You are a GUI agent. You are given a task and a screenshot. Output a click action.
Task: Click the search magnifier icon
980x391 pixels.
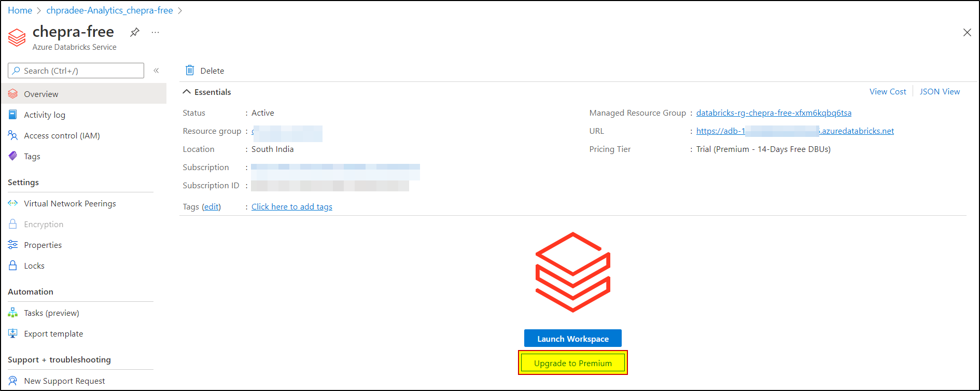[16, 71]
